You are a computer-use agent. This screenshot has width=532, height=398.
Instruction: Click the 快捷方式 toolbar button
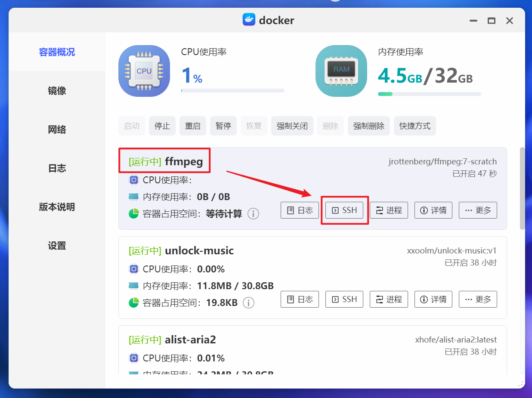click(x=415, y=126)
